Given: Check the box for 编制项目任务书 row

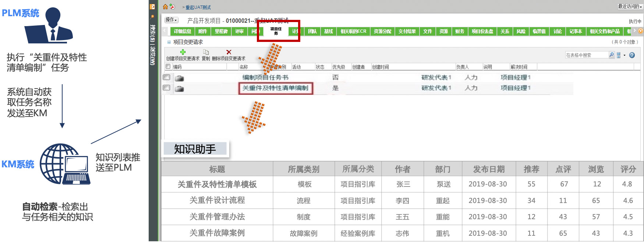Looking at the screenshot, I should click(167, 77).
